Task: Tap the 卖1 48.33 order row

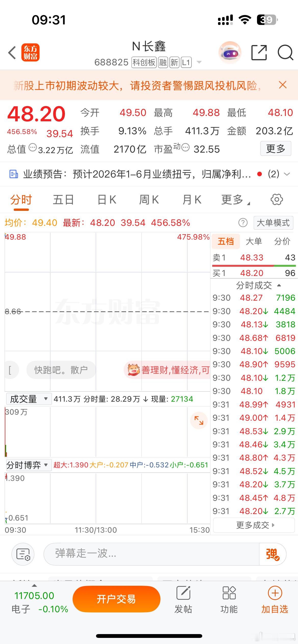Action: click(x=254, y=258)
